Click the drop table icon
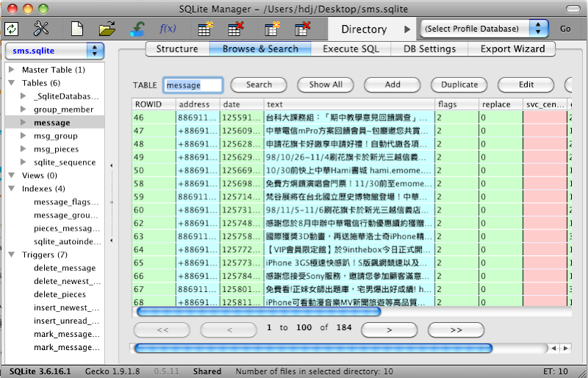The image size is (588, 378). click(x=235, y=29)
